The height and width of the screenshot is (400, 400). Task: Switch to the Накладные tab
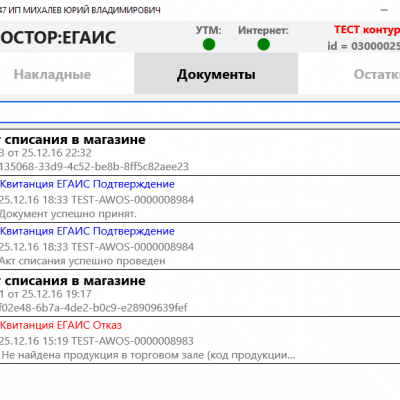[52, 74]
